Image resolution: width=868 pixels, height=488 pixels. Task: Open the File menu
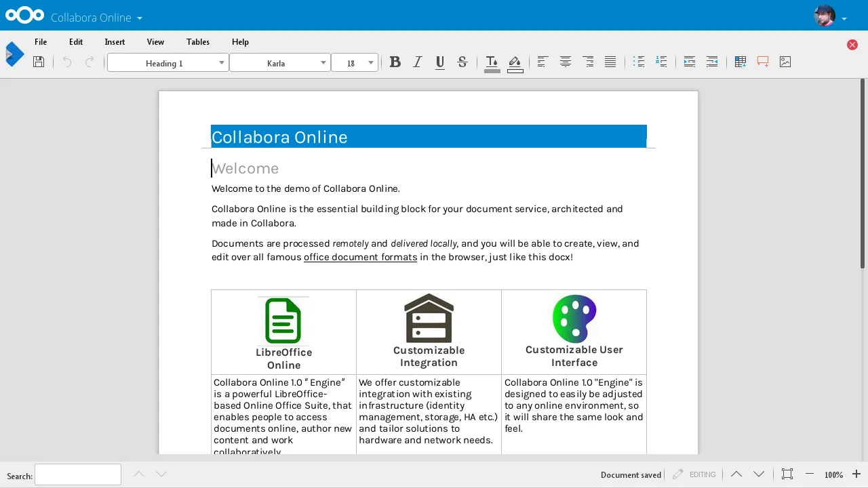41,42
